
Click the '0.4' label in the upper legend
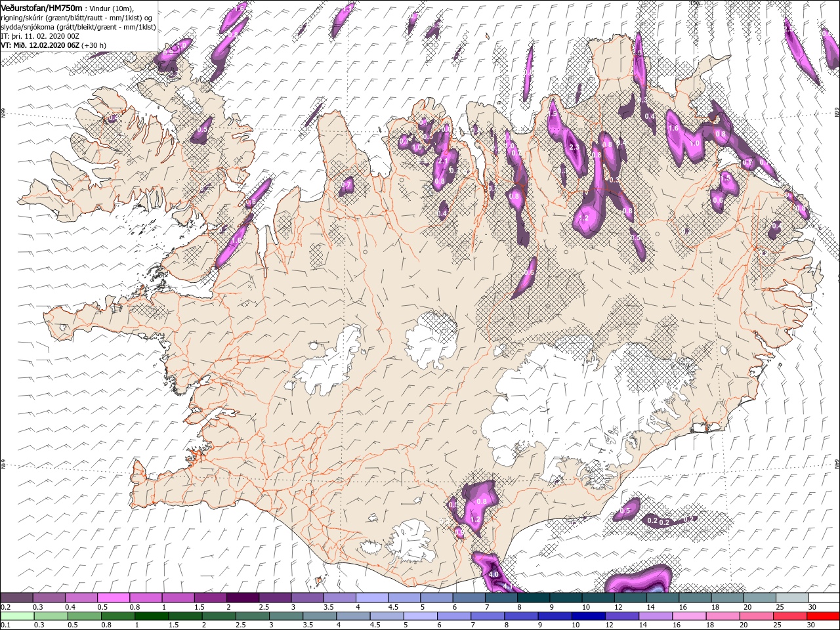tap(70, 607)
